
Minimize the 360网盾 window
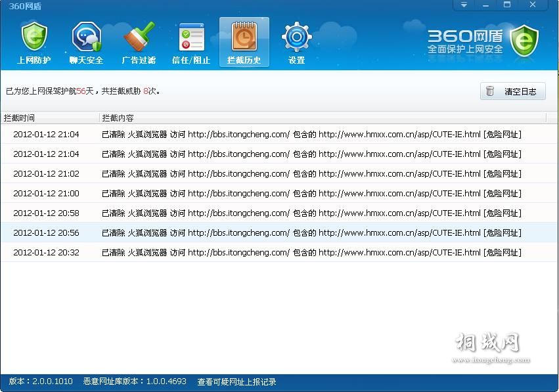pyautogui.click(x=485, y=5)
